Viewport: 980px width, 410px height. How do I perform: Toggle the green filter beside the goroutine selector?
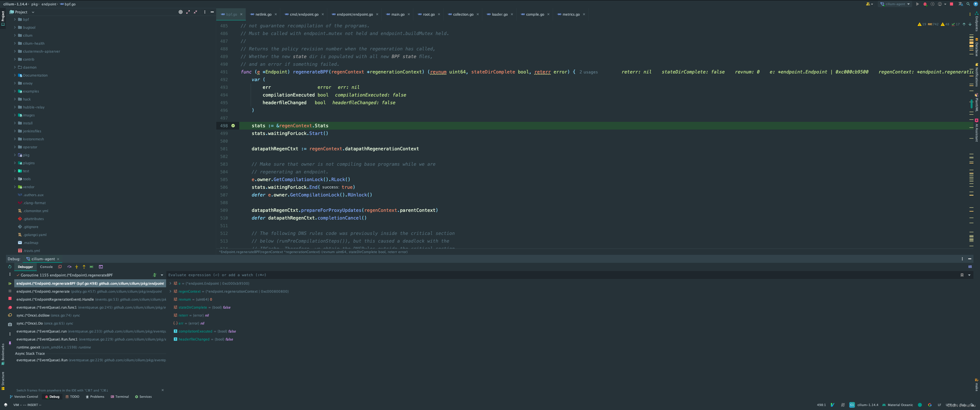tap(155, 275)
